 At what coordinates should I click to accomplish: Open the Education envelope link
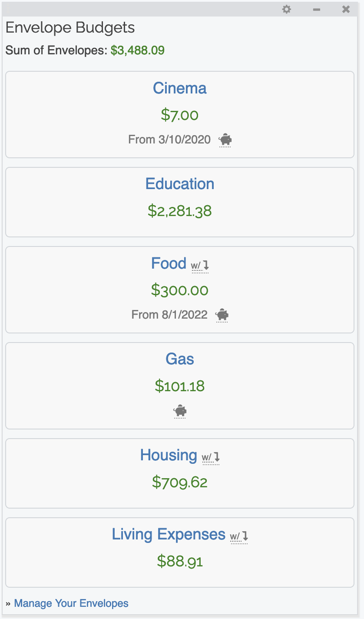pyautogui.click(x=180, y=184)
